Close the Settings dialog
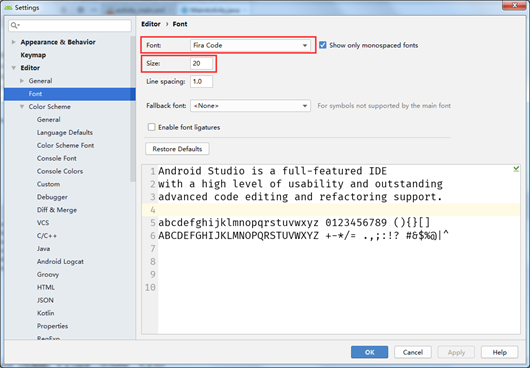 click(514, 5)
